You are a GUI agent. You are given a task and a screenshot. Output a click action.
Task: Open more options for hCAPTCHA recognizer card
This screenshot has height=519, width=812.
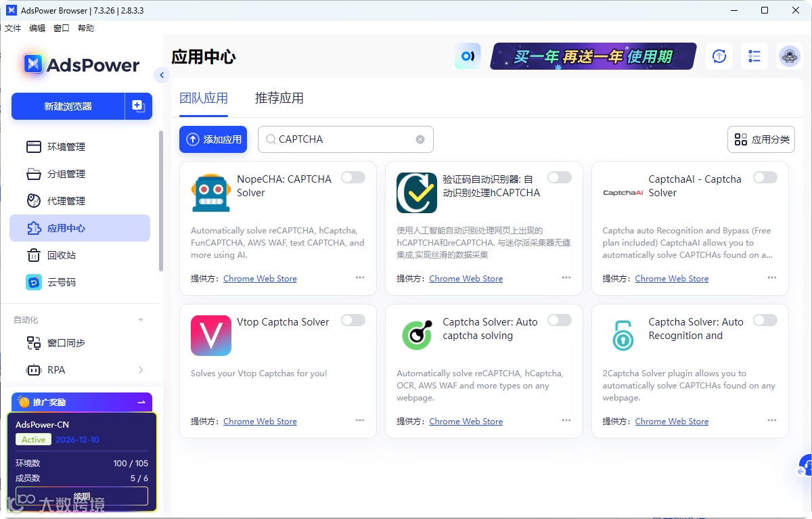[x=566, y=278]
